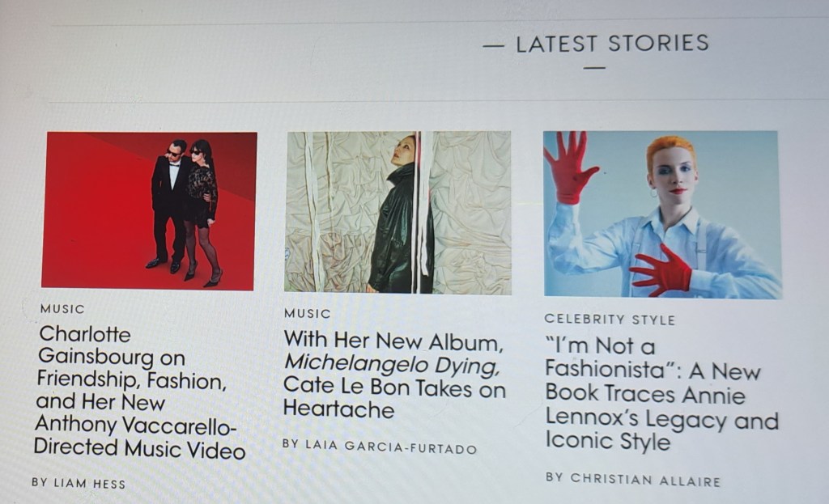The width and height of the screenshot is (829, 504).
Task: Open the Annie Lennox portrait thumbnail
Action: point(662,214)
